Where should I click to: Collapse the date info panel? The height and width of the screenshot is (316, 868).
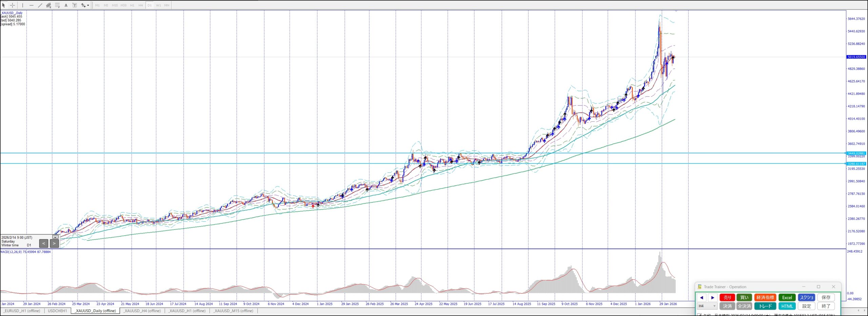55,237
